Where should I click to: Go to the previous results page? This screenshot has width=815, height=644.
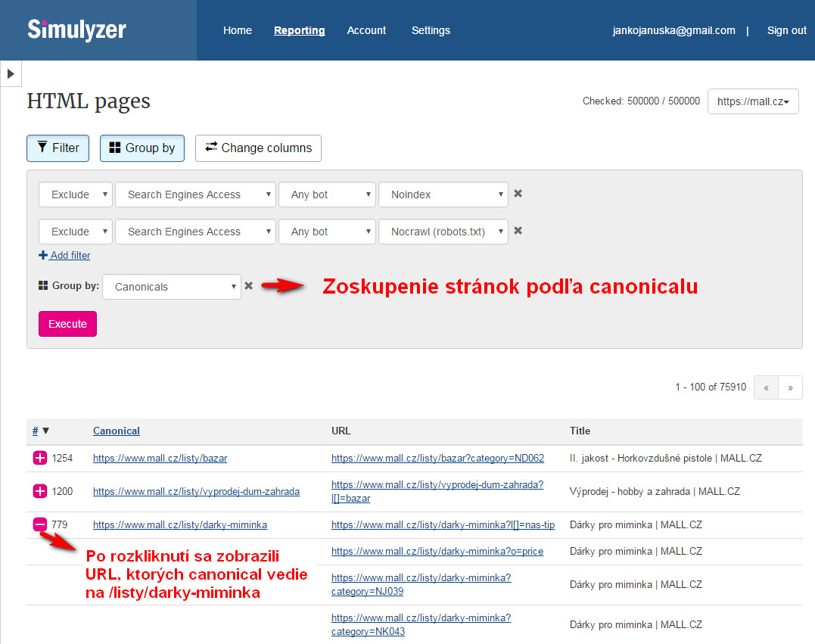pos(766,387)
